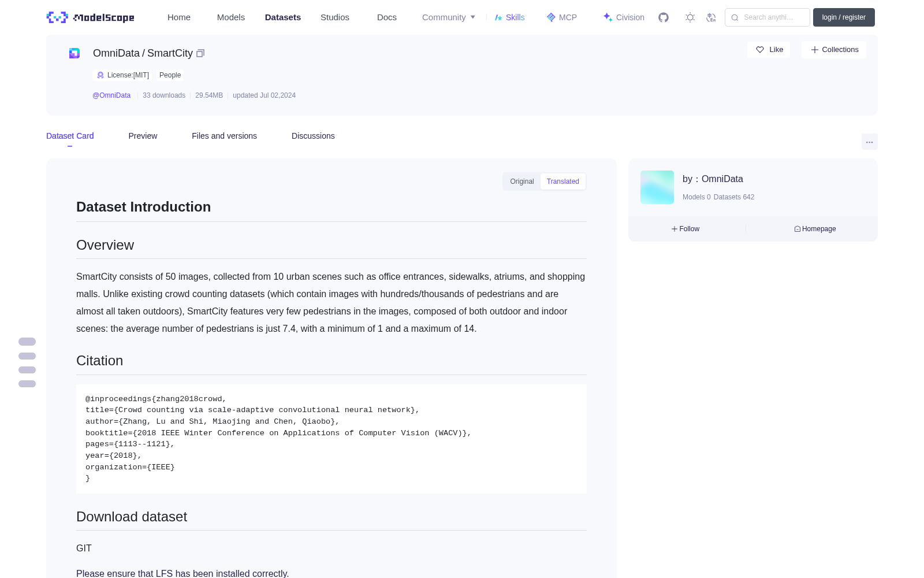Click the license badge icon
924x578 pixels.
click(x=100, y=75)
